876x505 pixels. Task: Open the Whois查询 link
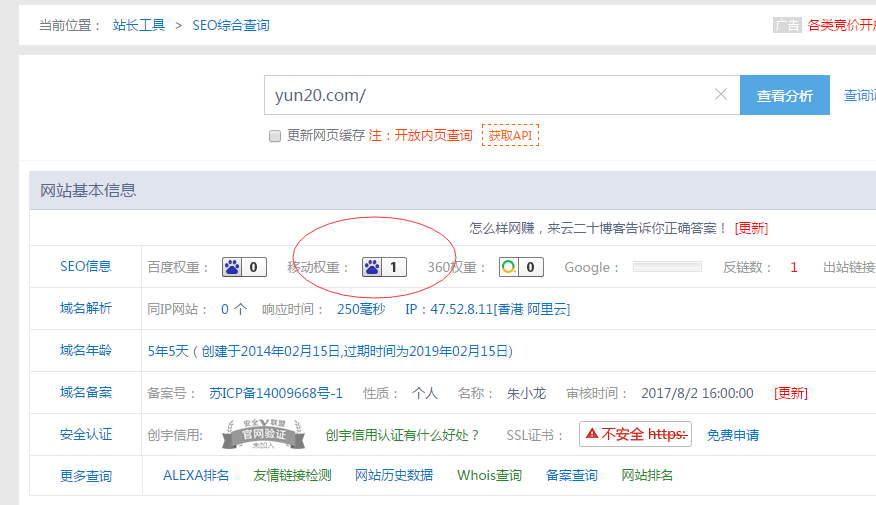pos(489,475)
